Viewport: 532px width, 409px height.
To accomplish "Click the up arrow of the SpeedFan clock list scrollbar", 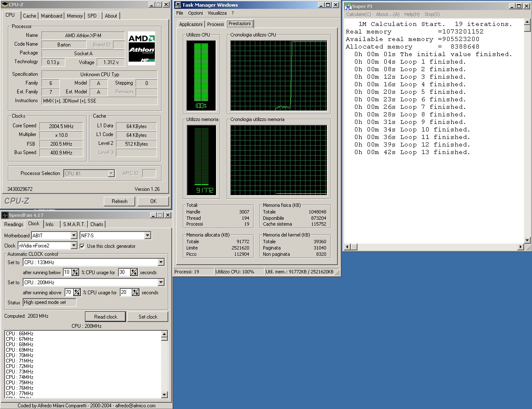I will pos(164,334).
